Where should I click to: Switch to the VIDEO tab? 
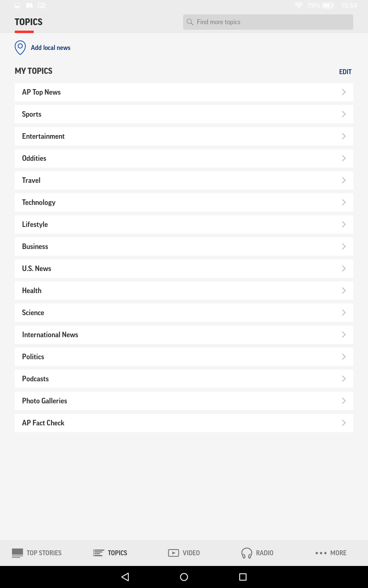(191, 553)
